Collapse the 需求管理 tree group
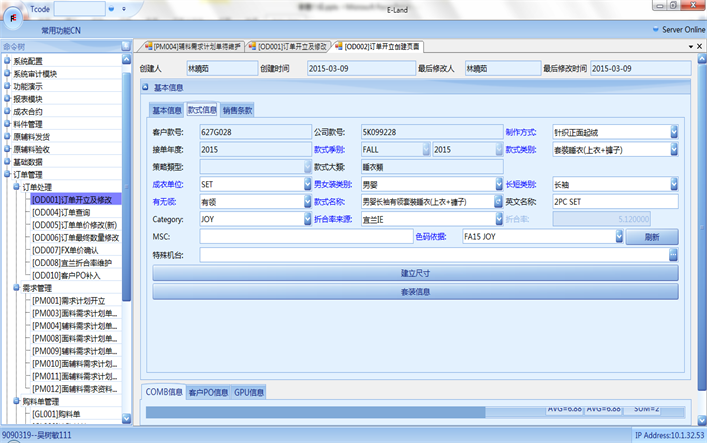707x443 pixels. pos(17,288)
